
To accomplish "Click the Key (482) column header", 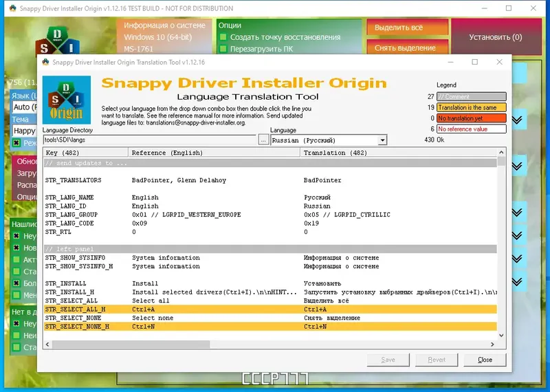I will pyautogui.click(x=86, y=153).
